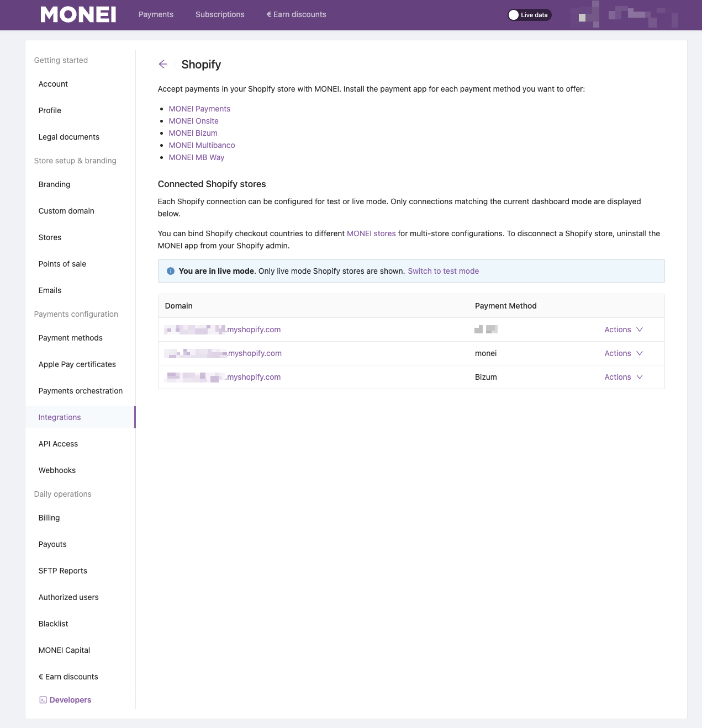This screenshot has width=702, height=728.
Task: Open the MONEI stores link in the description
Action: [371, 233]
